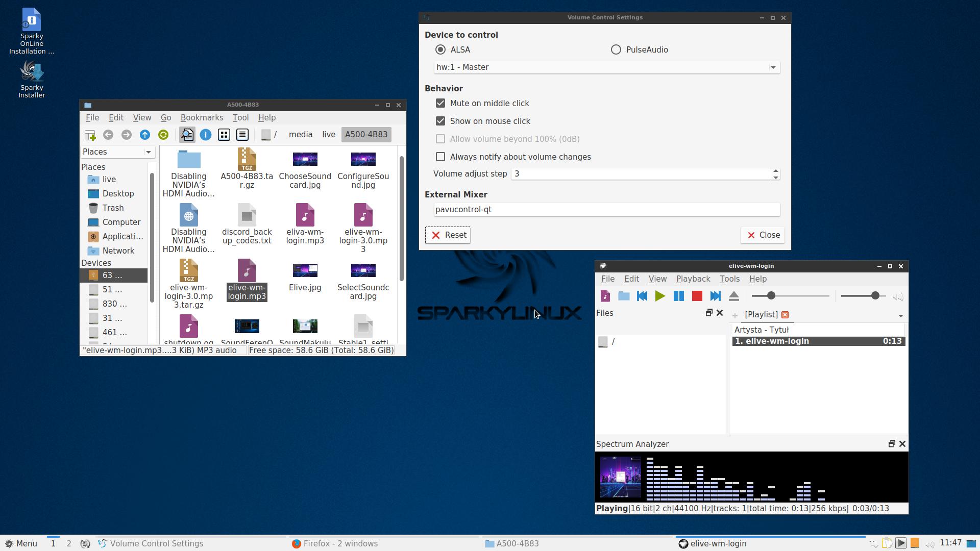Viewport: 980px width, 551px height.
Task: Open the Playback menu in audio player
Action: (x=693, y=279)
